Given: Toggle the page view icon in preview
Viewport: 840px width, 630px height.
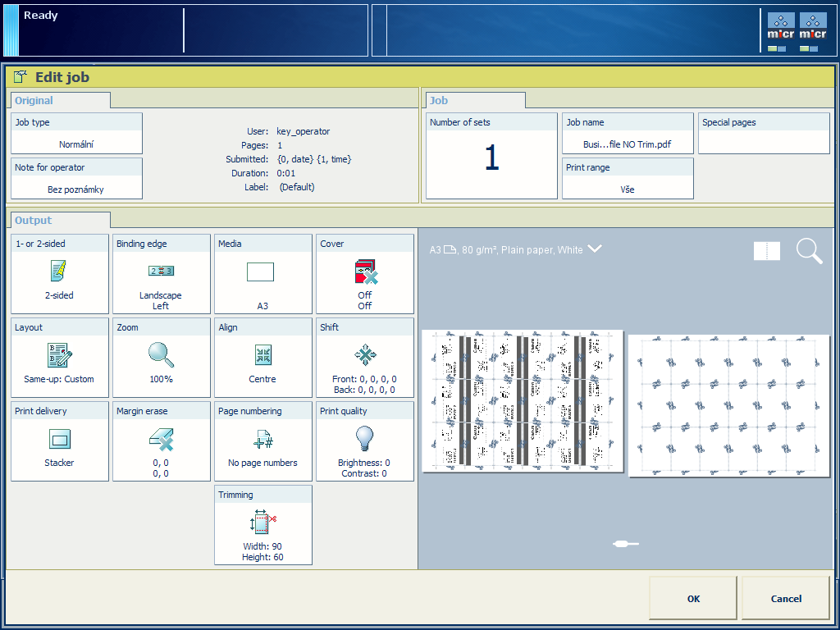Looking at the screenshot, I should pyautogui.click(x=767, y=251).
